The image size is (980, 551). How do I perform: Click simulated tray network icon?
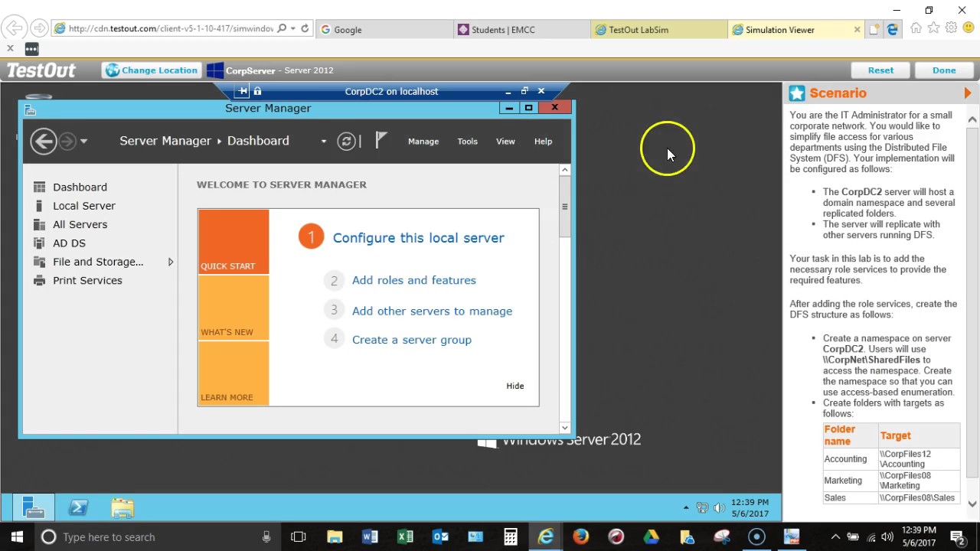click(702, 507)
